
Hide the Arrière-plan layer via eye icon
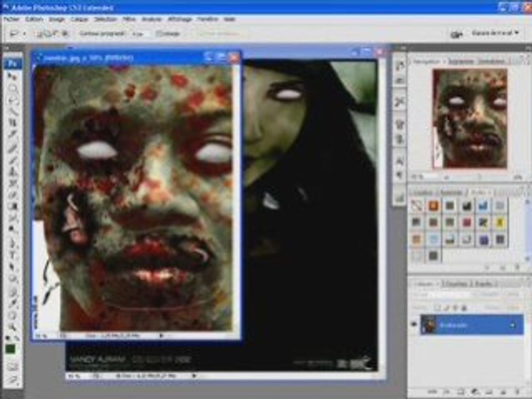tap(414, 325)
